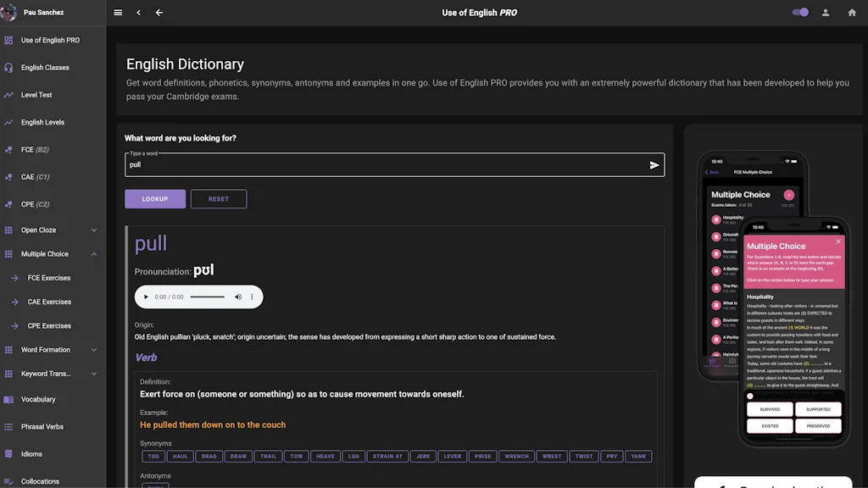Mute the audio with speaker icon
The height and width of the screenshot is (488, 868).
click(x=238, y=297)
